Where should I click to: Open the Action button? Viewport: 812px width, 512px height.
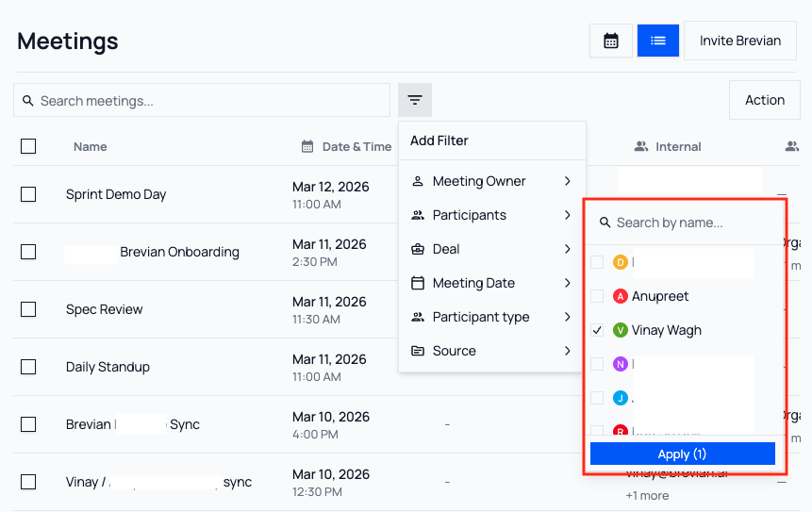point(764,100)
